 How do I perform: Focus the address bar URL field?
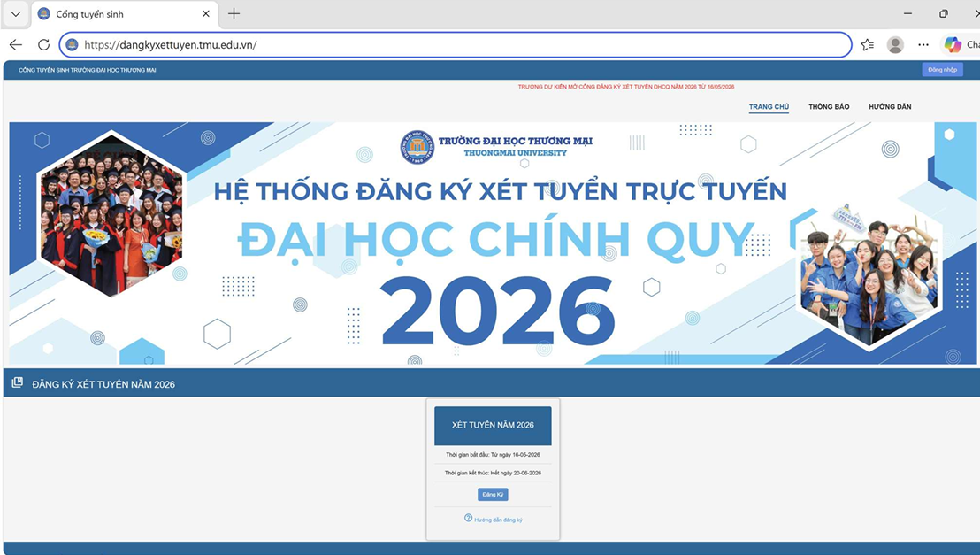click(x=456, y=44)
